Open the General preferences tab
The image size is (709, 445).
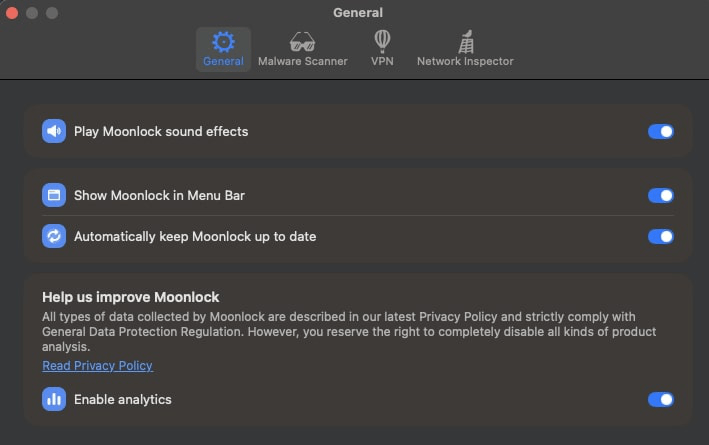pos(223,49)
